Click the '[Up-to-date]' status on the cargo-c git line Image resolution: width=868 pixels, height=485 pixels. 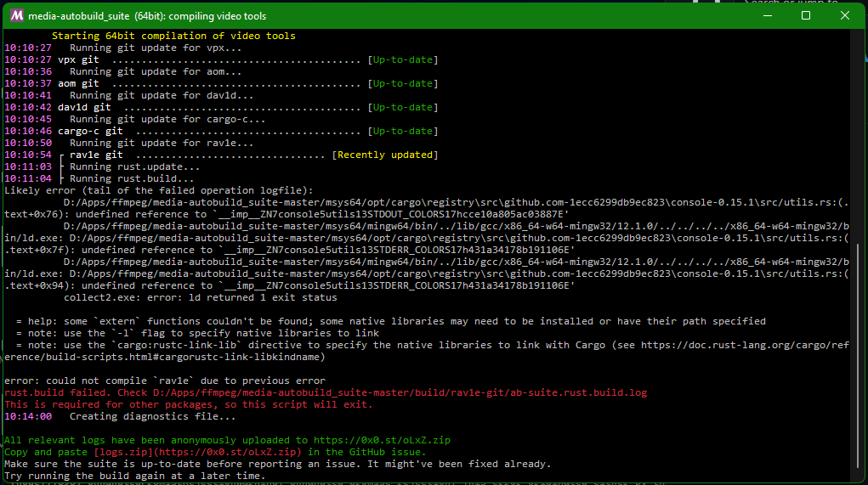coord(403,131)
